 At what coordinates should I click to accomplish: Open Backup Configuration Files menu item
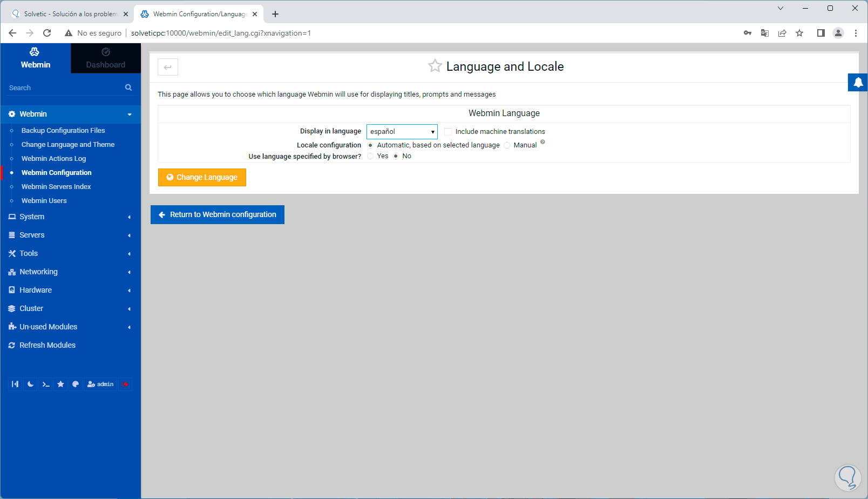click(63, 131)
